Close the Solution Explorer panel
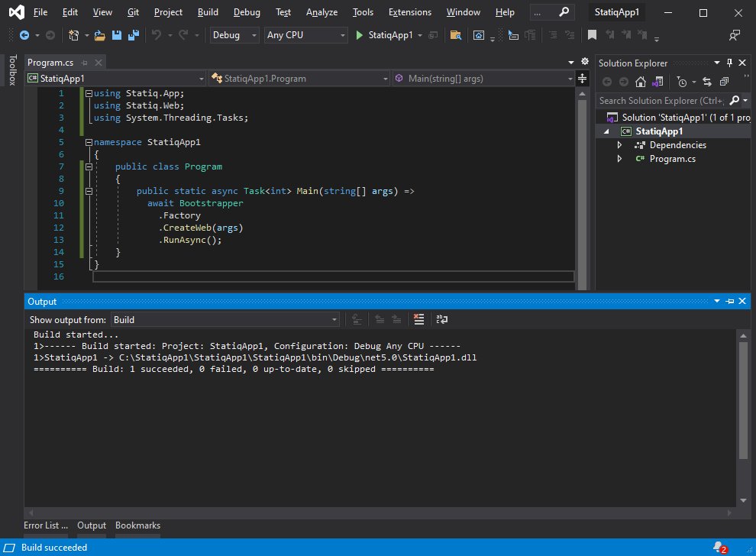This screenshot has width=756, height=556. [x=742, y=63]
